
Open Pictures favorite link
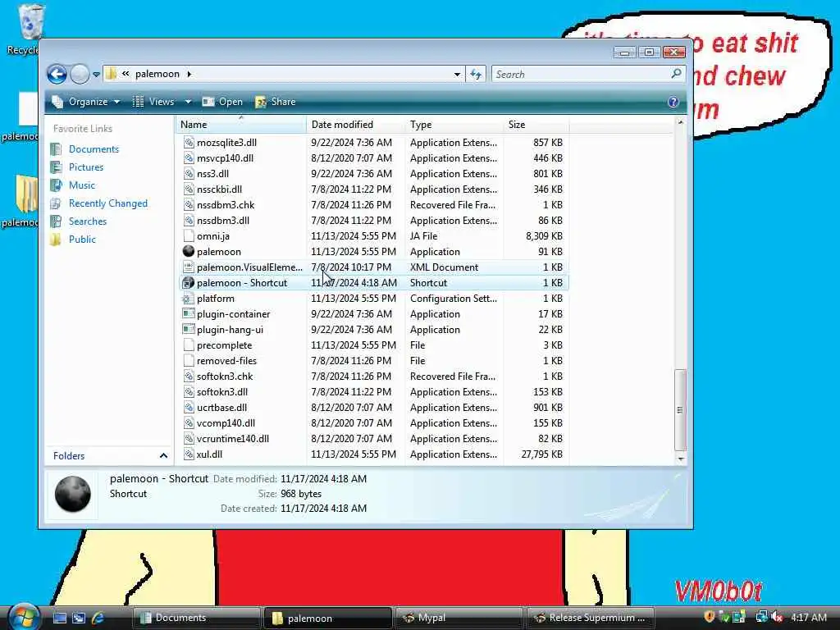85,167
